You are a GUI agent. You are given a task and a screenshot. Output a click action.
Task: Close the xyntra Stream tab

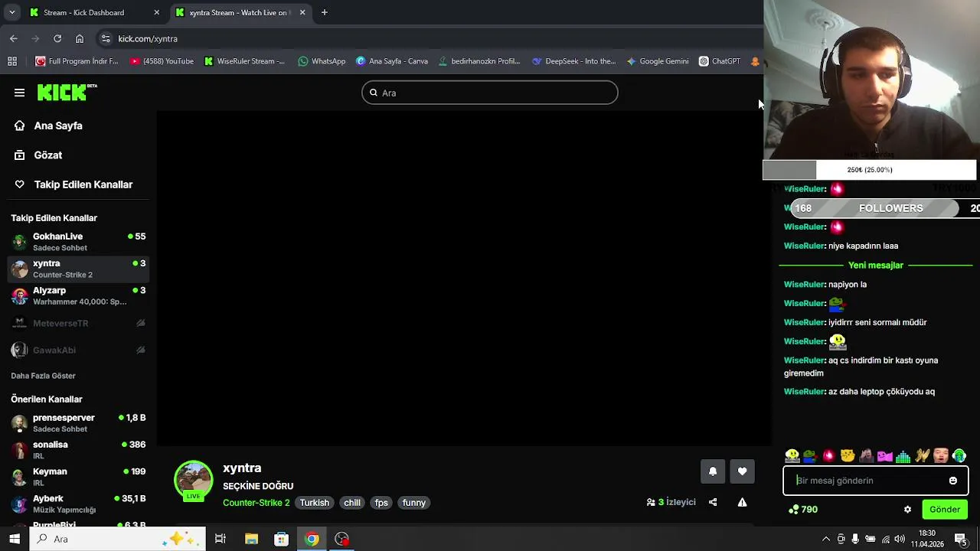[302, 12]
